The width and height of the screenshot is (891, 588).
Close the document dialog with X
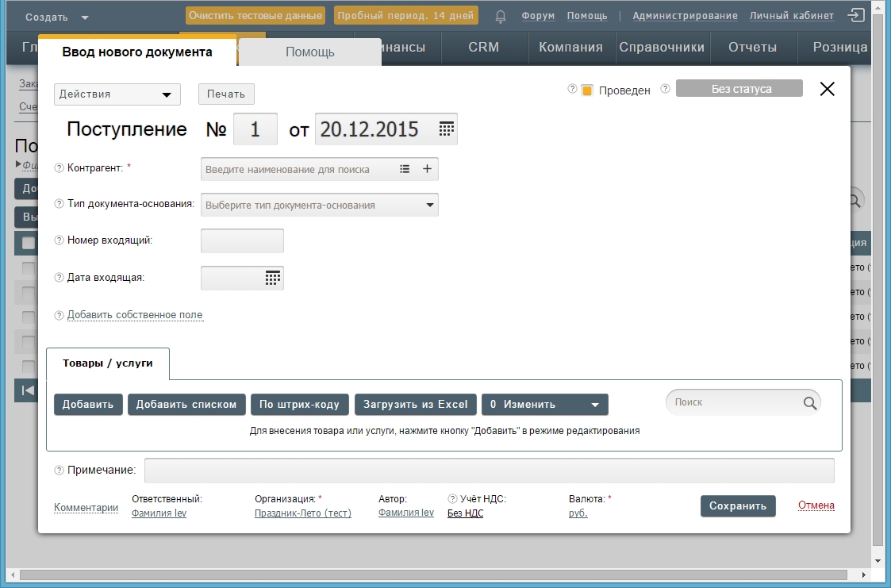tap(827, 89)
